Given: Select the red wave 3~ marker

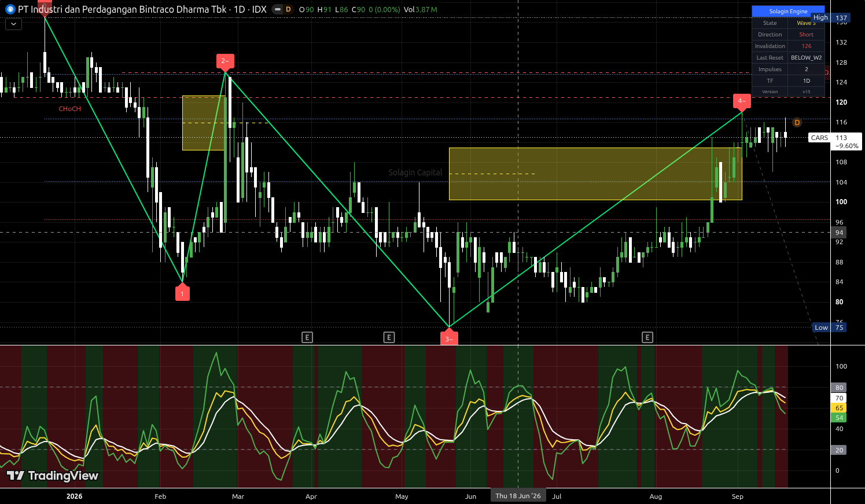Looking at the screenshot, I should click(x=449, y=337).
